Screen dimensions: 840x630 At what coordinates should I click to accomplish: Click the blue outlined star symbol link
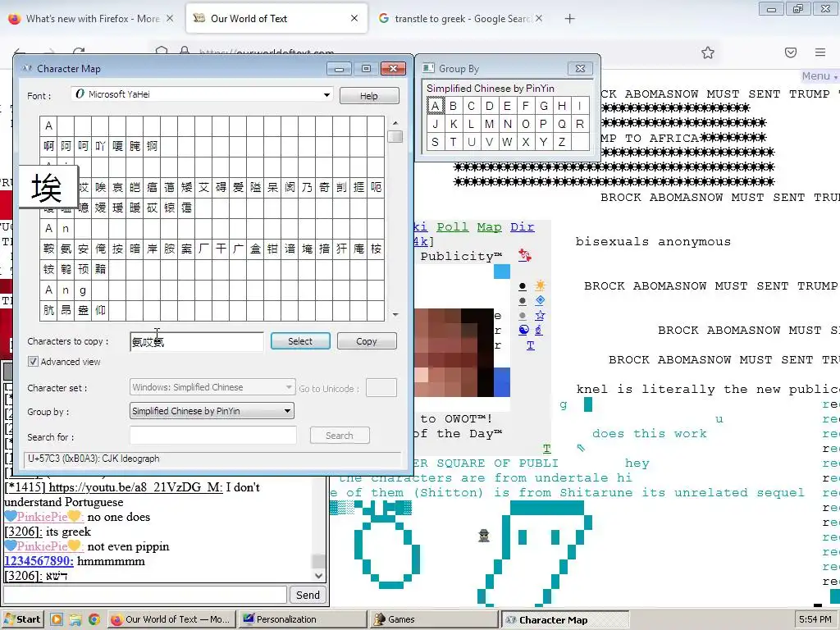point(540,315)
